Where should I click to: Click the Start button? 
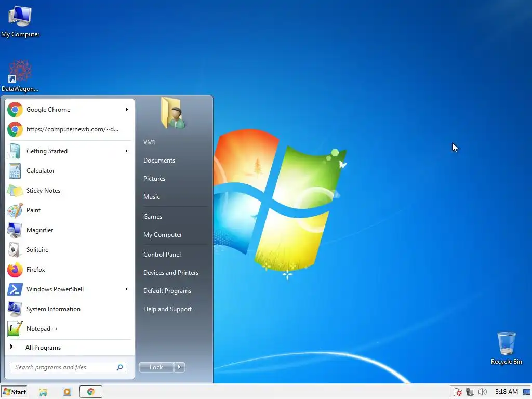point(14,392)
